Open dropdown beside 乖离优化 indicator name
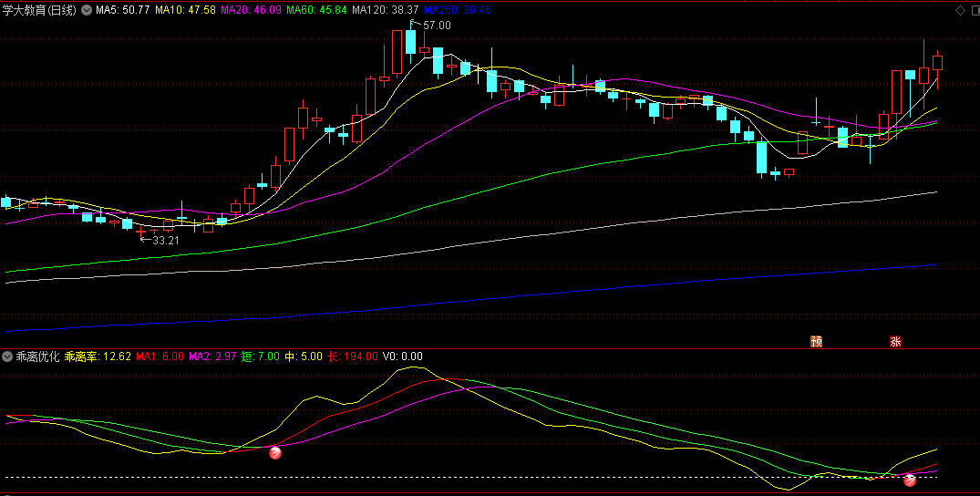Image resolution: width=980 pixels, height=496 pixels. click(7, 357)
